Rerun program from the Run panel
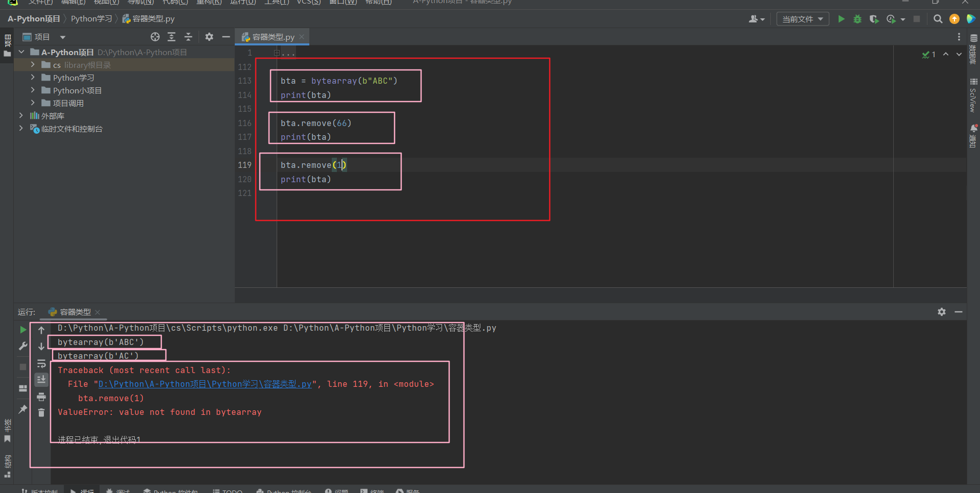 pos(23,330)
